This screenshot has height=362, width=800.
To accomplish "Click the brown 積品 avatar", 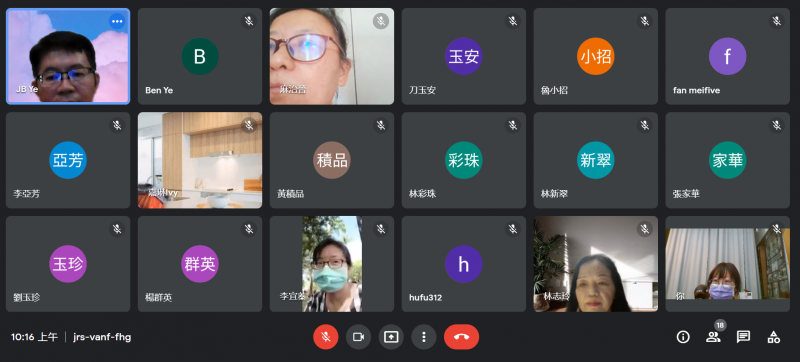I will tap(332, 160).
